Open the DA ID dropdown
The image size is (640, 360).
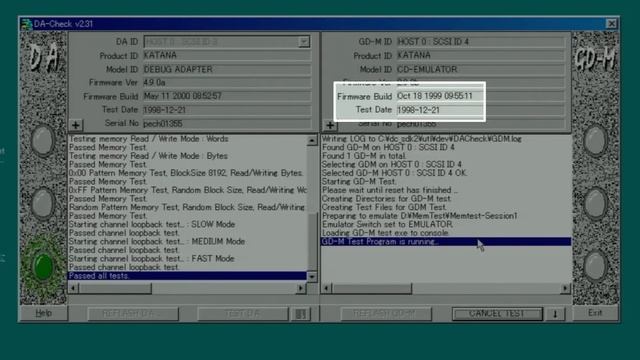point(304,42)
